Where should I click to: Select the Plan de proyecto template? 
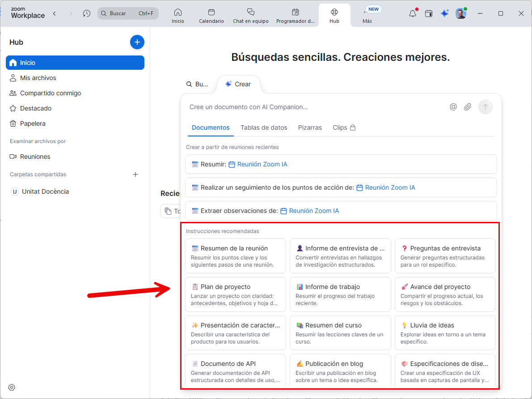pos(235,294)
